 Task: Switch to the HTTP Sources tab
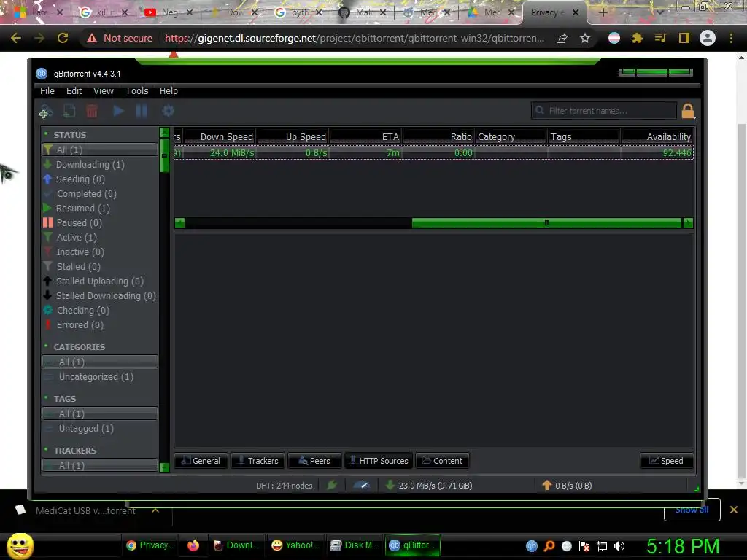(379, 461)
